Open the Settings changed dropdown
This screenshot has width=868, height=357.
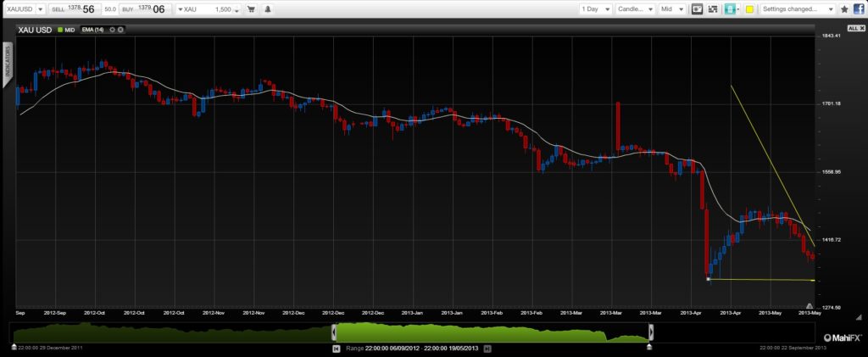[798, 8]
